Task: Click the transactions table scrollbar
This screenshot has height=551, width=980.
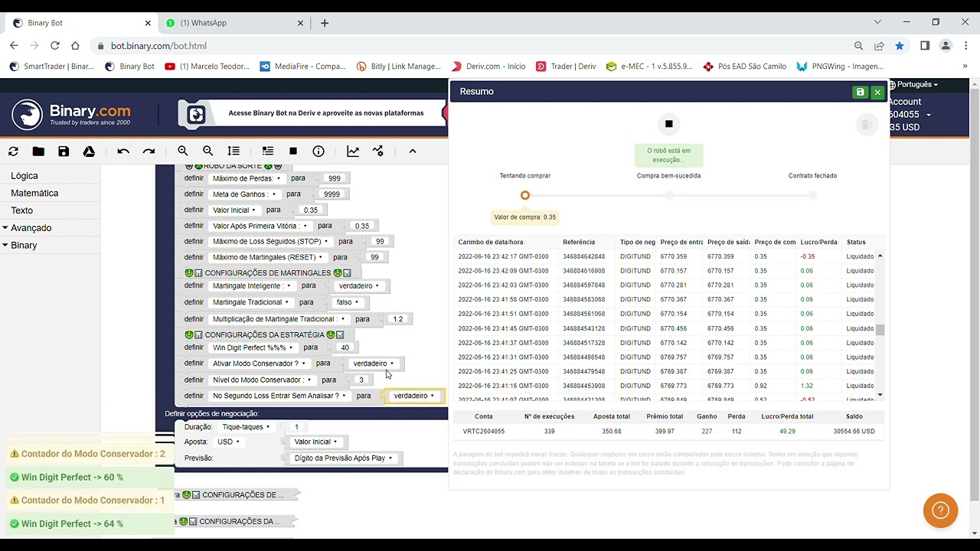Action: click(880, 330)
